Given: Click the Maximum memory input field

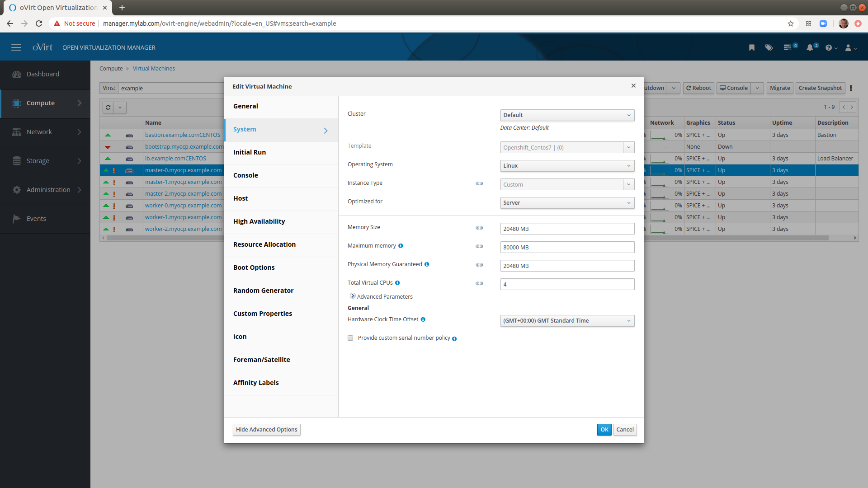Looking at the screenshot, I should 567,248.
